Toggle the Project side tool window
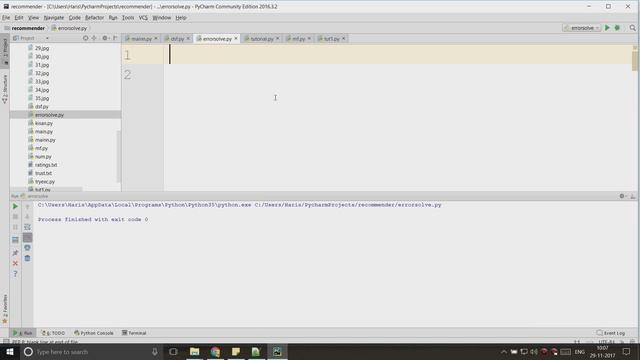The image size is (640, 360). pyautogui.click(x=5, y=51)
